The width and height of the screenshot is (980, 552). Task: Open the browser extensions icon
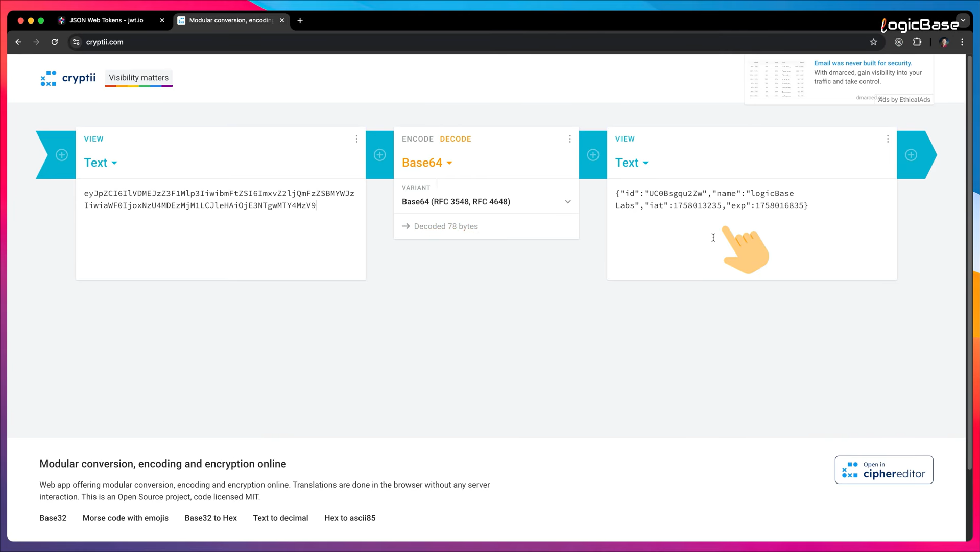[x=917, y=42]
